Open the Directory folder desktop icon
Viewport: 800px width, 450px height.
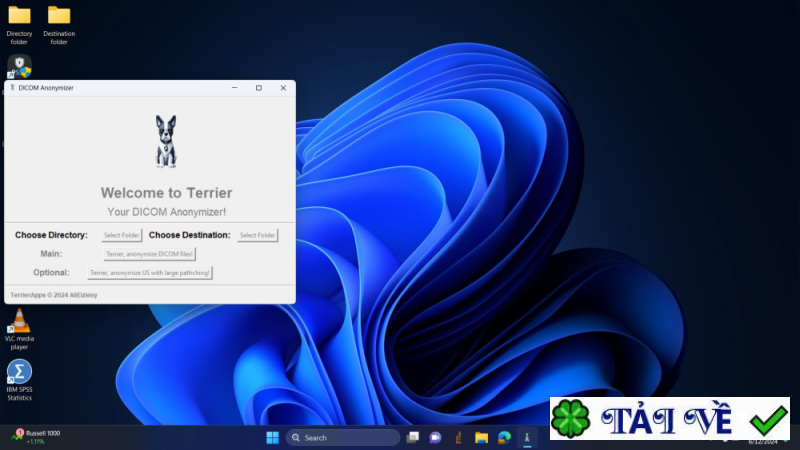[19, 16]
